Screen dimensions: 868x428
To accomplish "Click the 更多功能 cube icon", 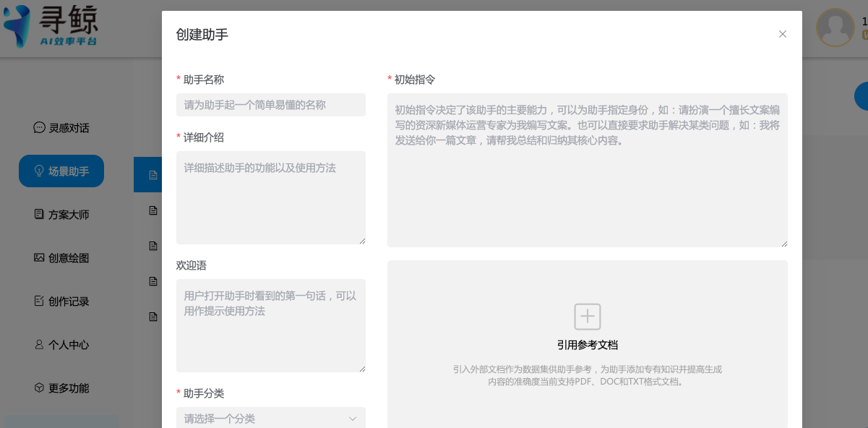I will coord(39,388).
